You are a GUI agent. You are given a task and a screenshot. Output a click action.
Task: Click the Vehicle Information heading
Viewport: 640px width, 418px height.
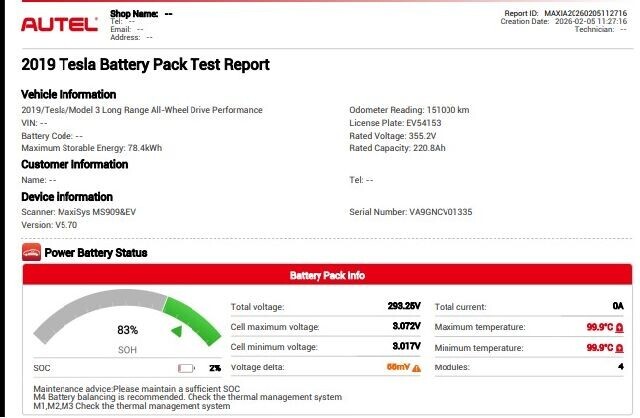click(x=69, y=94)
